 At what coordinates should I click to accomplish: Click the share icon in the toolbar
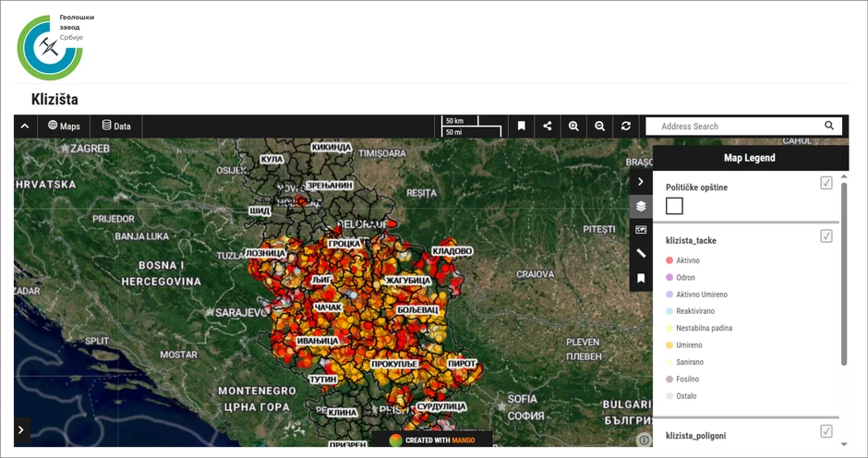click(x=548, y=127)
